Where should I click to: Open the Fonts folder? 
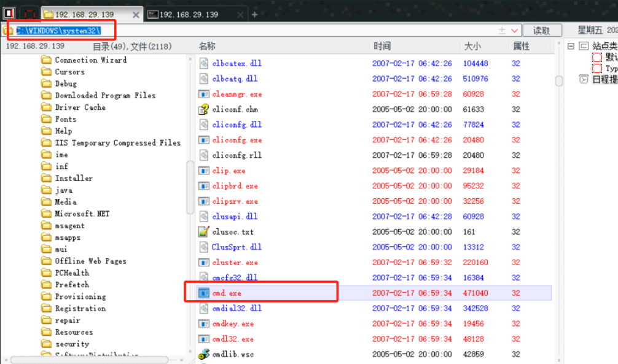coord(66,119)
